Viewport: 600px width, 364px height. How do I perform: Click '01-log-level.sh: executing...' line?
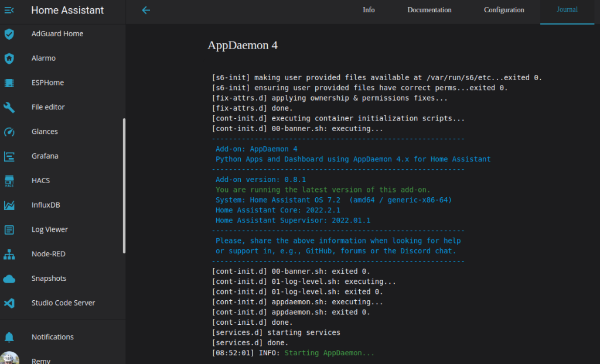tap(304, 281)
